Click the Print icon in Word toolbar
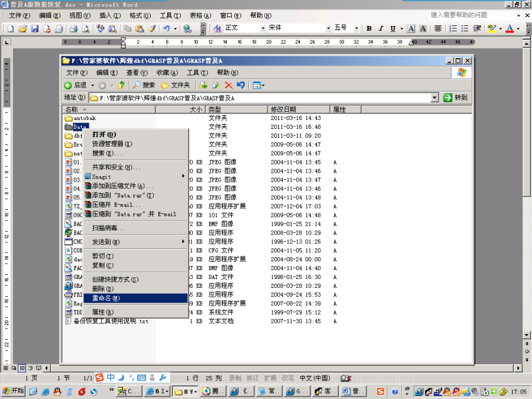 click(73, 28)
